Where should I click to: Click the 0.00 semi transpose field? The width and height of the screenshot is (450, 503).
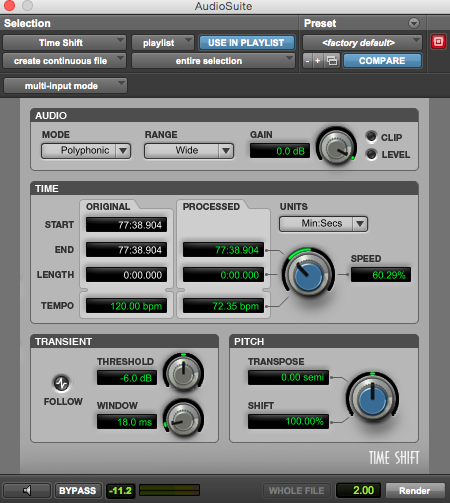point(288,377)
